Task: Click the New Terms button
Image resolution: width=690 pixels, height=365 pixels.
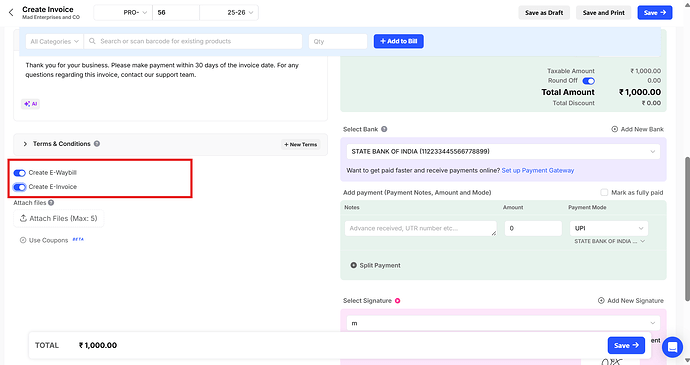Action: click(x=301, y=144)
